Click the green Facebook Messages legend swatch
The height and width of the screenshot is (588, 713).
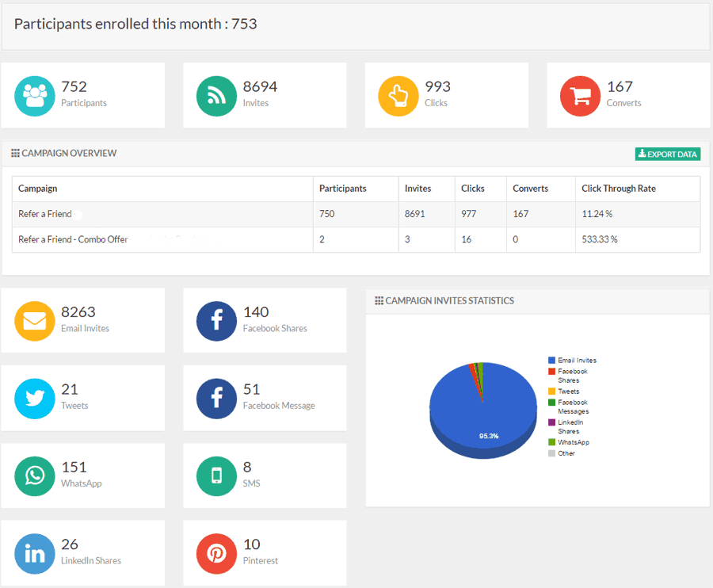click(551, 403)
